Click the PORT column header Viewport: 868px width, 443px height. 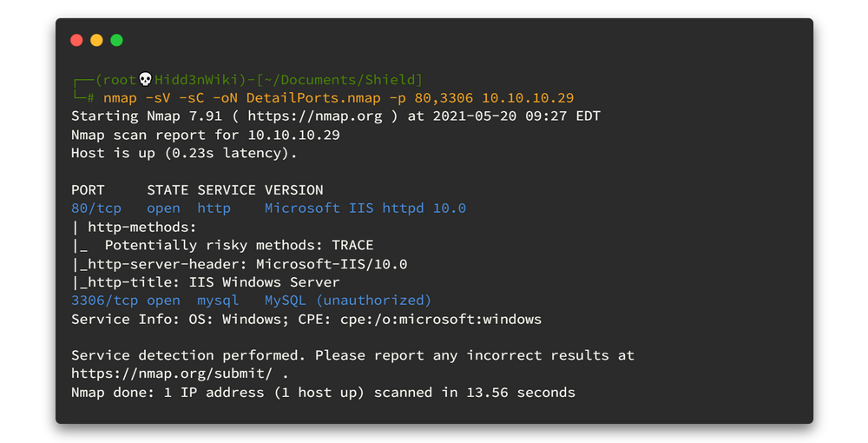pos(88,190)
